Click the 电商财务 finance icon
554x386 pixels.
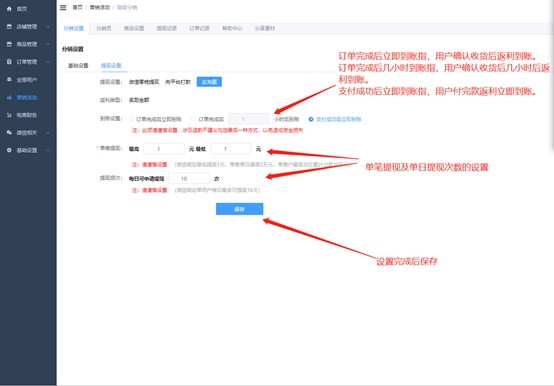9,115
